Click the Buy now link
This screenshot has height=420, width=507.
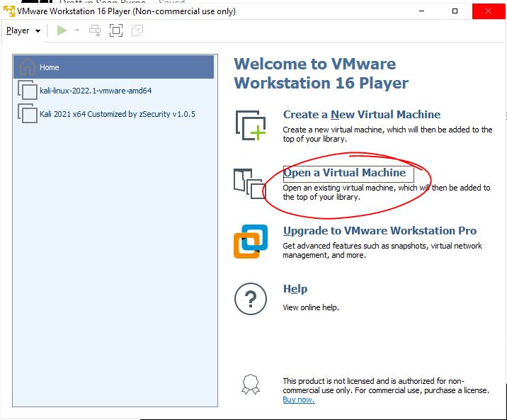pyautogui.click(x=298, y=399)
